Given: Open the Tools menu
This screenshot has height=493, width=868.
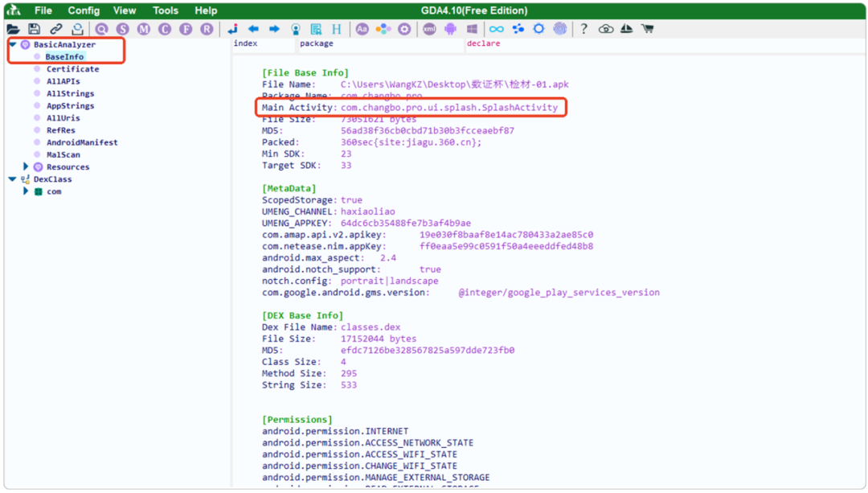Looking at the screenshot, I should point(165,10).
